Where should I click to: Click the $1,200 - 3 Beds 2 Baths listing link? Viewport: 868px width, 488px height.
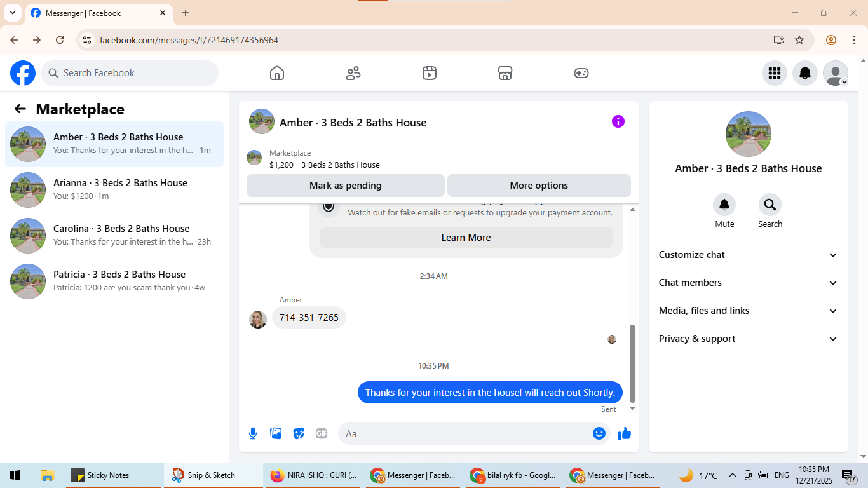click(325, 165)
